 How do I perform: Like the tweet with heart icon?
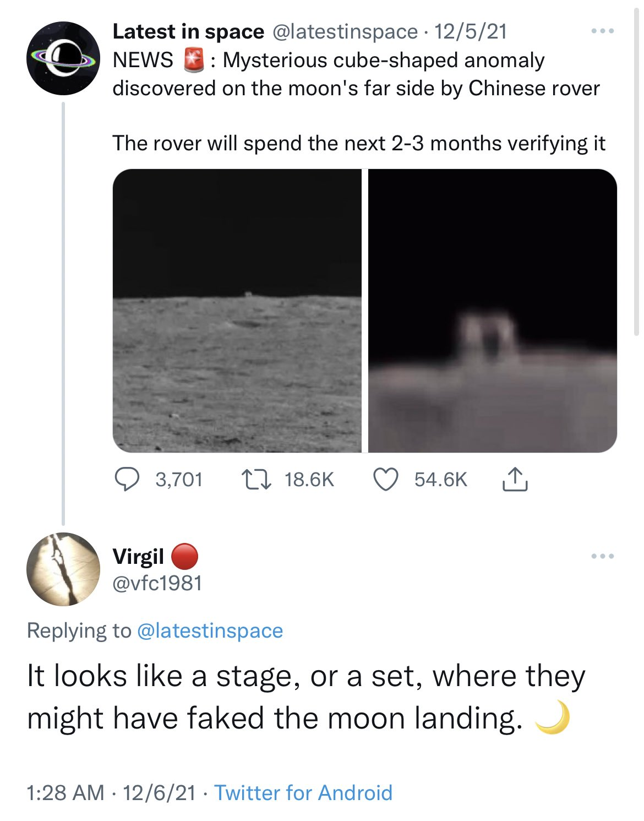[x=386, y=479]
